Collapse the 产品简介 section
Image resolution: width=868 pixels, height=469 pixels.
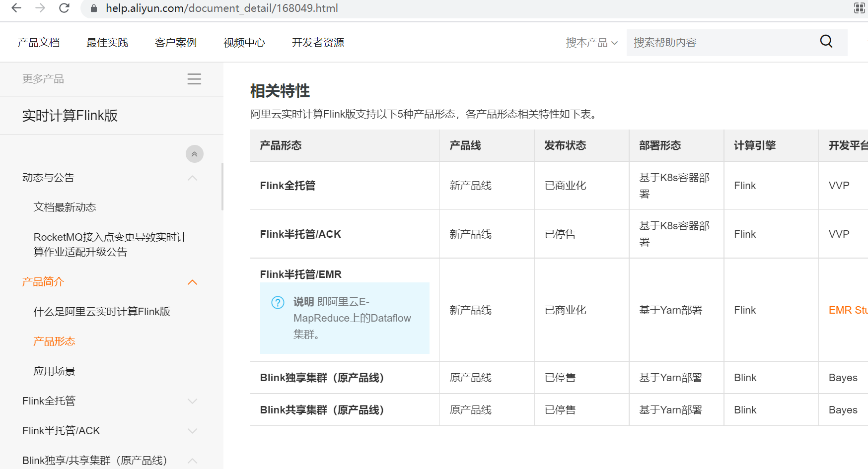coord(193,281)
